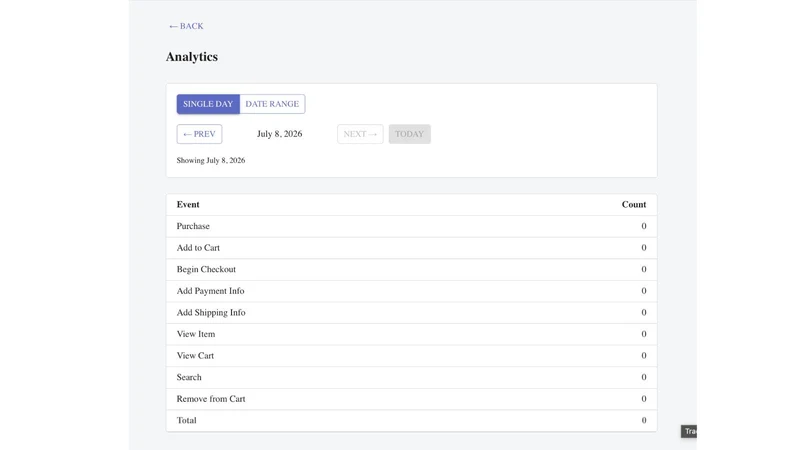800x450 pixels.
Task: Click the Add Payment Info count value
Action: [x=644, y=291]
